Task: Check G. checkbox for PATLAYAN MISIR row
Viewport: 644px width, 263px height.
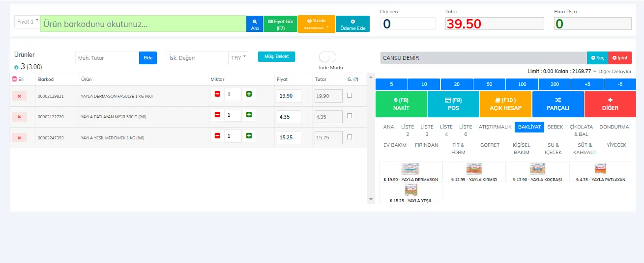Action: click(350, 116)
